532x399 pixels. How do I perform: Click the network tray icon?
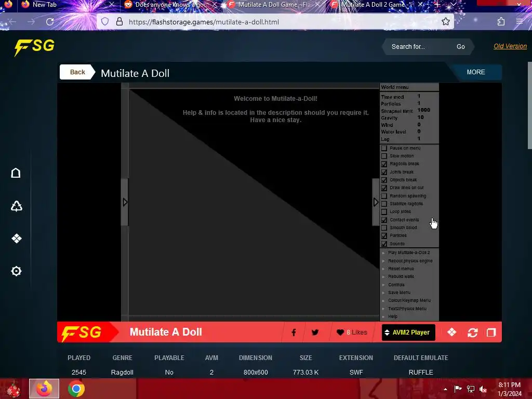point(471,389)
